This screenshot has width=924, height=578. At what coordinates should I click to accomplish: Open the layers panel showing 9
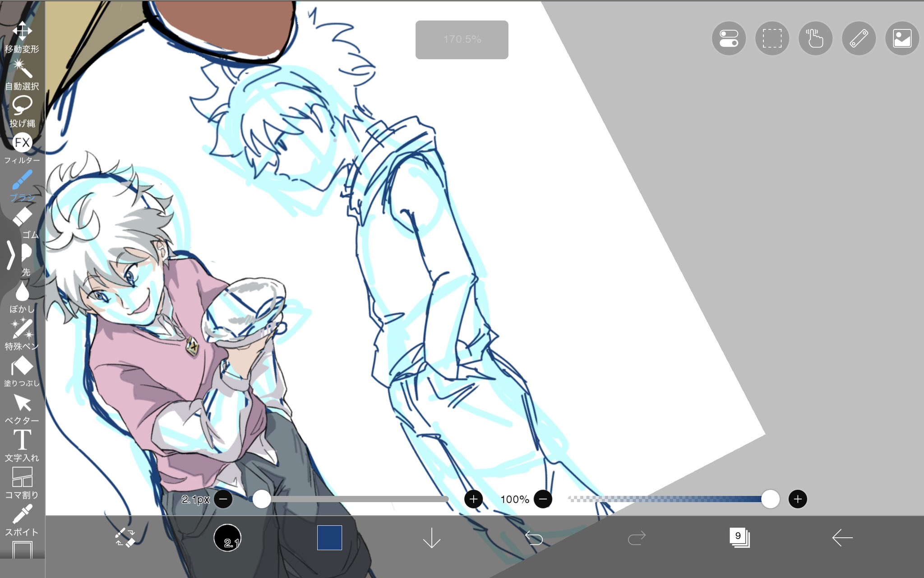739,537
